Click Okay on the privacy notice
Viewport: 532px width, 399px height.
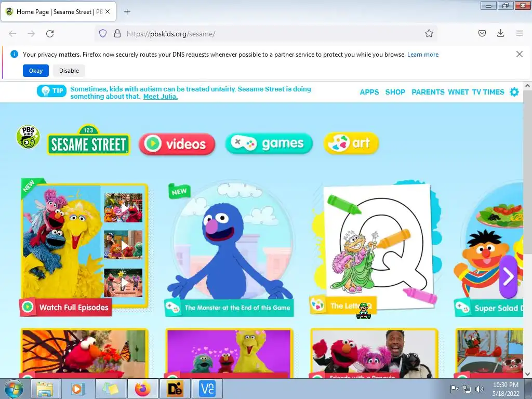click(36, 71)
